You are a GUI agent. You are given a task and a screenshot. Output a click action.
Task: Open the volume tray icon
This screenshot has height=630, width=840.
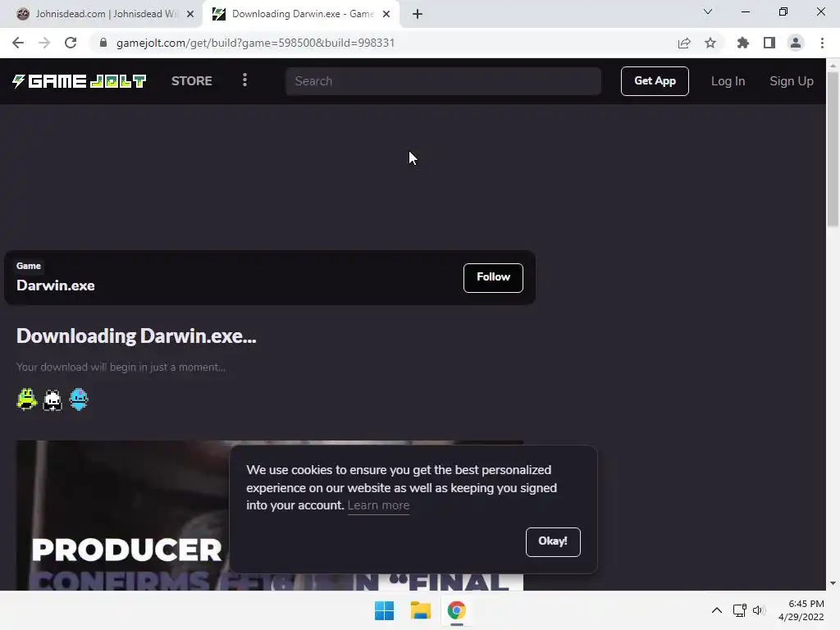pyautogui.click(x=759, y=610)
